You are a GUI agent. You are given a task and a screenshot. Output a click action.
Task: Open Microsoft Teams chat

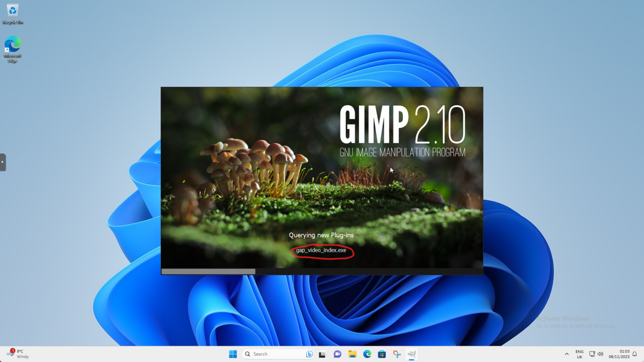tap(337, 354)
